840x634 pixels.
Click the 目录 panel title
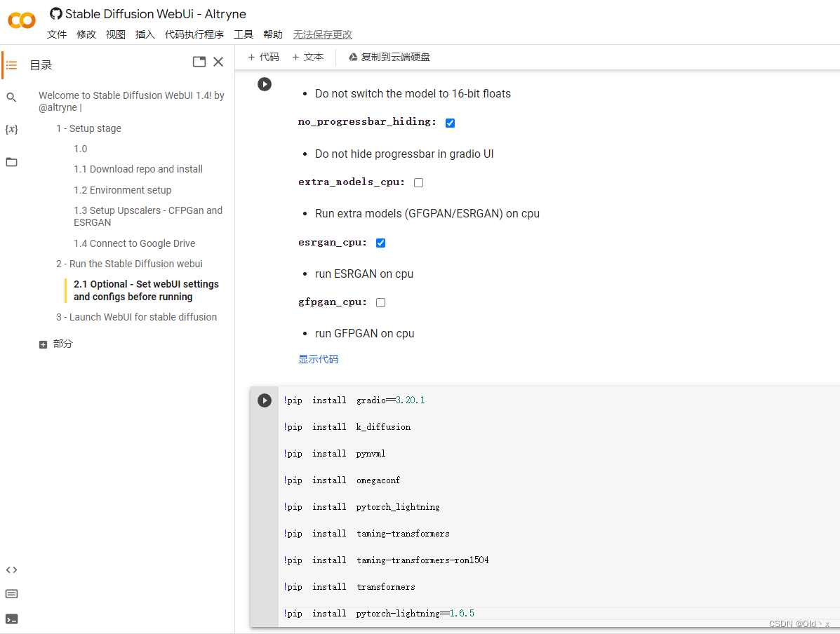pyautogui.click(x=41, y=65)
